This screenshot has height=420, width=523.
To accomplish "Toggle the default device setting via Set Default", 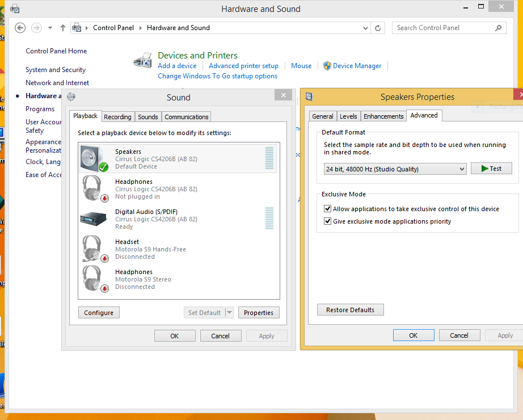I will tap(204, 312).
